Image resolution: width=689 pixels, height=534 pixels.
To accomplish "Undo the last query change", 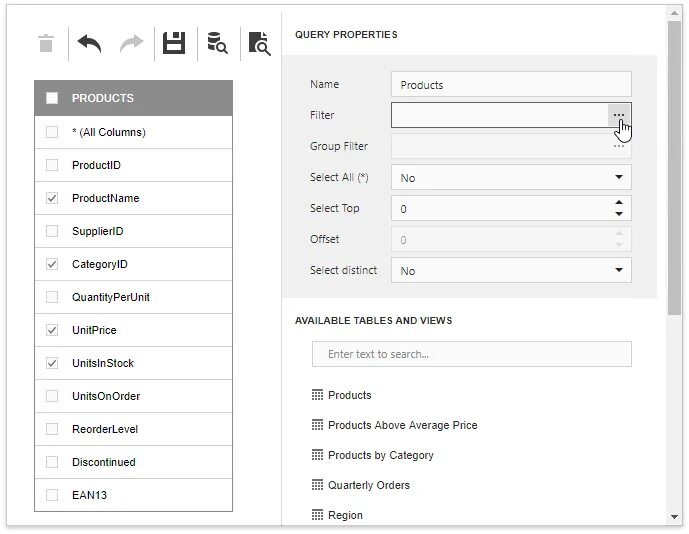I will 89,43.
